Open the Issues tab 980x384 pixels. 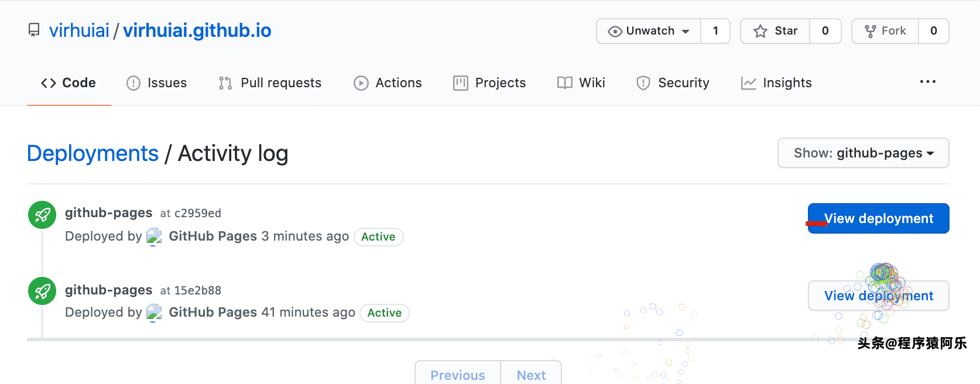click(157, 83)
